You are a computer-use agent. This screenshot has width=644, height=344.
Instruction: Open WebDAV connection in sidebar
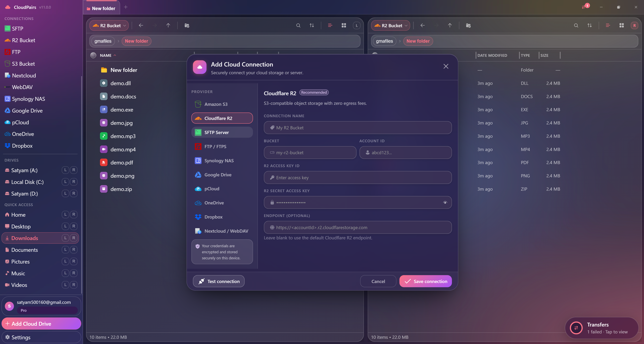click(x=40, y=87)
